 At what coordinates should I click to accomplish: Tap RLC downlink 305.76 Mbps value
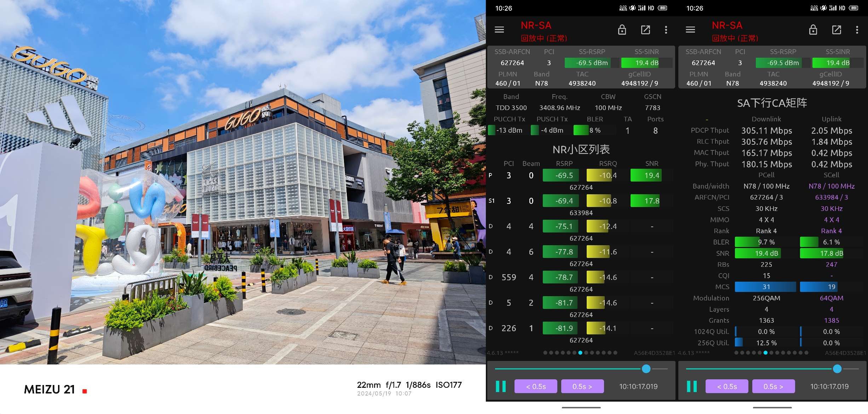click(x=766, y=142)
